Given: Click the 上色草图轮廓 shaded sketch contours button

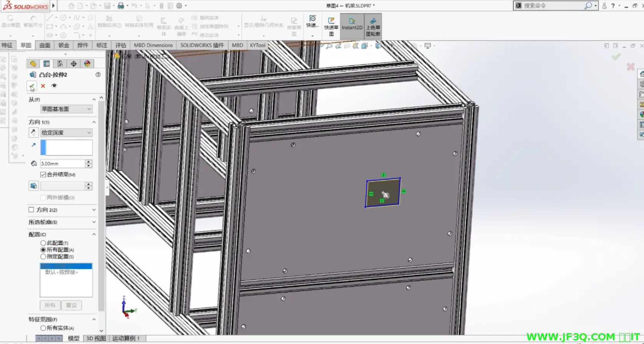Looking at the screenshot, I should [373, 26].
